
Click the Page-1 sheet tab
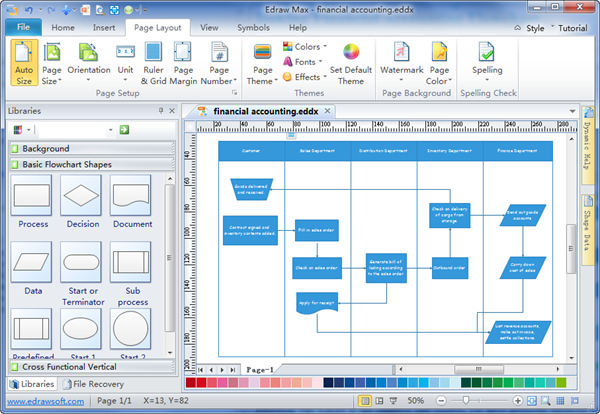(x=260, y=369)
